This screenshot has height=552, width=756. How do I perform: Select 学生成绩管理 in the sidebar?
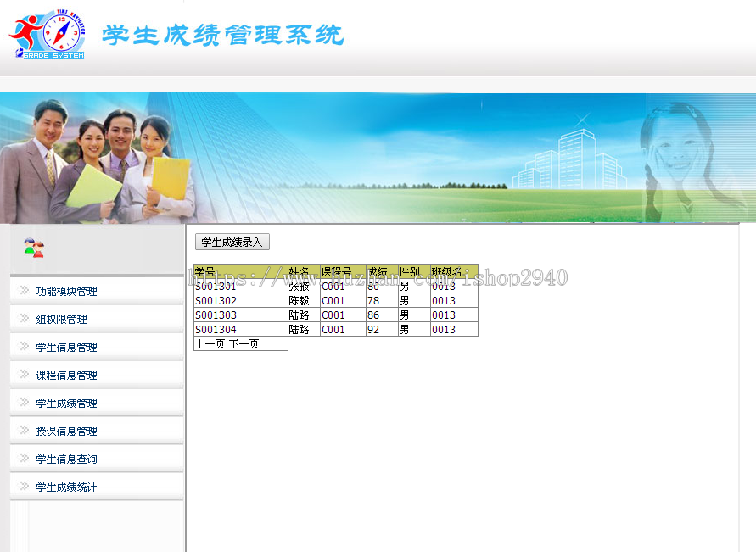[x=66, y=403]
